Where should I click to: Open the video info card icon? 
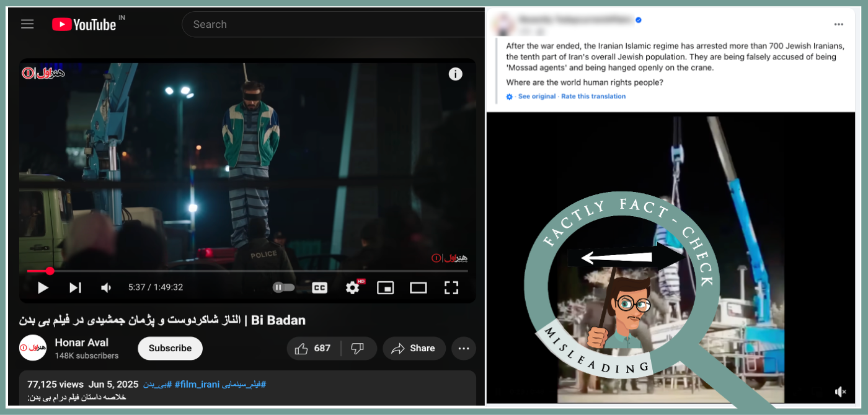coord(455,74)
